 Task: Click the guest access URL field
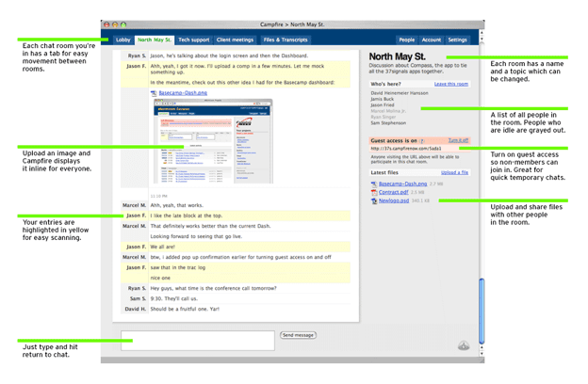[419, 149]
